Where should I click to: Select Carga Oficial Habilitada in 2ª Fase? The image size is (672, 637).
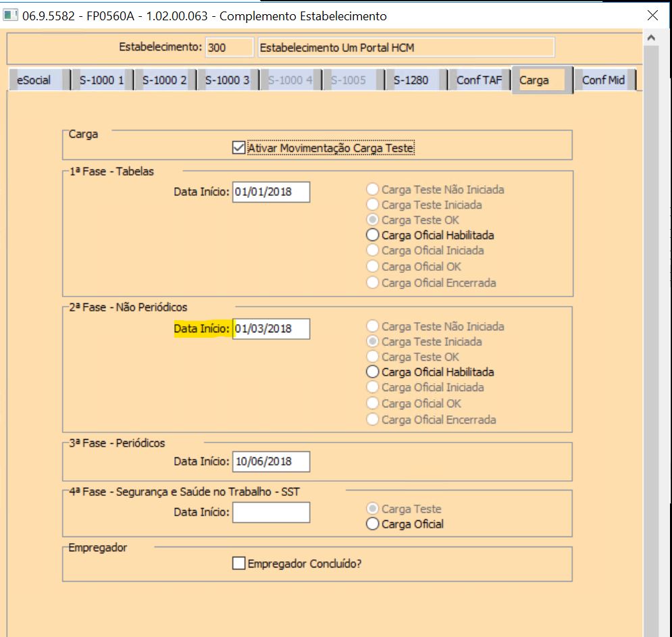373,372
